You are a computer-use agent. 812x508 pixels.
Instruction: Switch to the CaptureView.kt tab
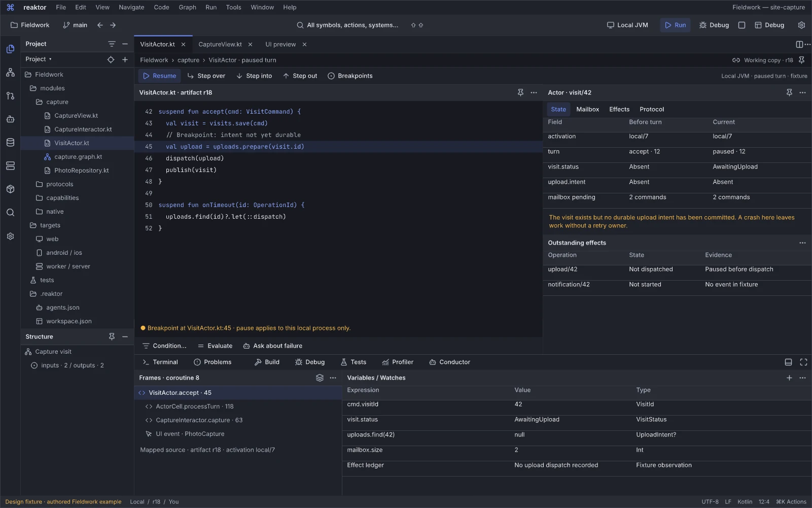pyautogui.click(x=220, y=44)
